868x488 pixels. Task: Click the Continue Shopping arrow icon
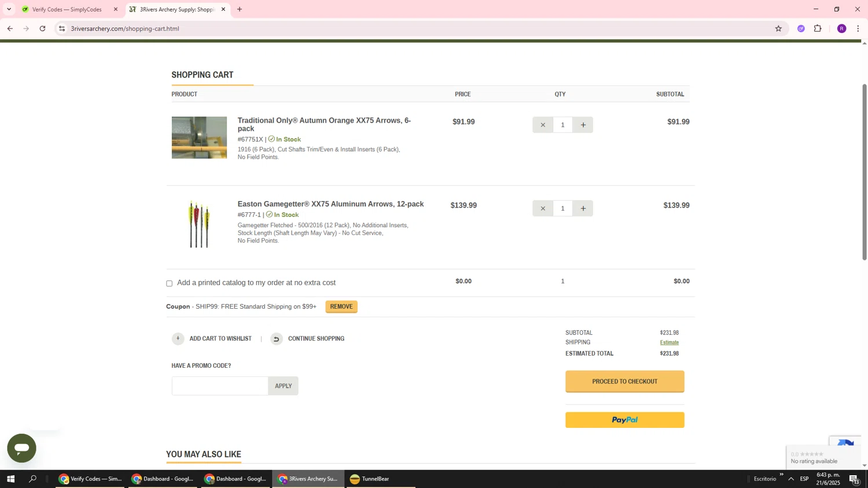277,339
